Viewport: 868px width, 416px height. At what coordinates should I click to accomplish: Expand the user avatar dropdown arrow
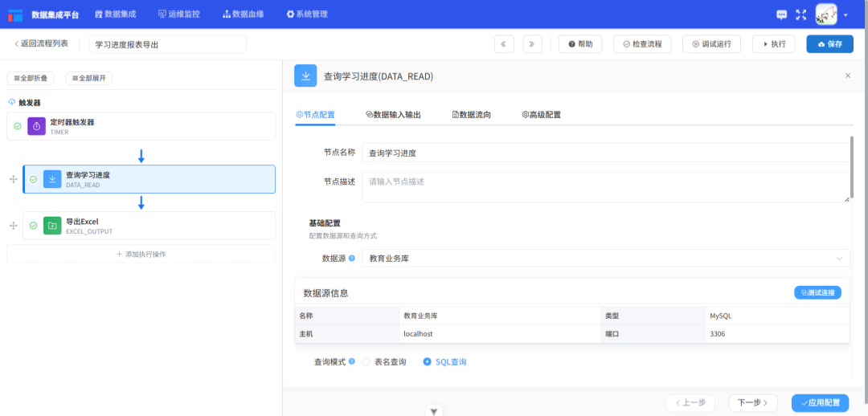(845, 15)
